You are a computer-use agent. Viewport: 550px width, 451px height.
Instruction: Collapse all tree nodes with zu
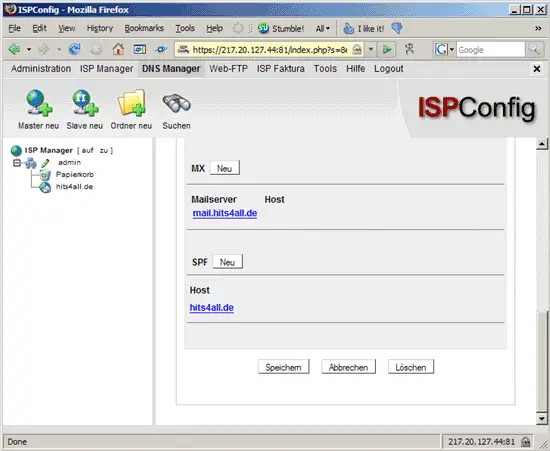103,150
